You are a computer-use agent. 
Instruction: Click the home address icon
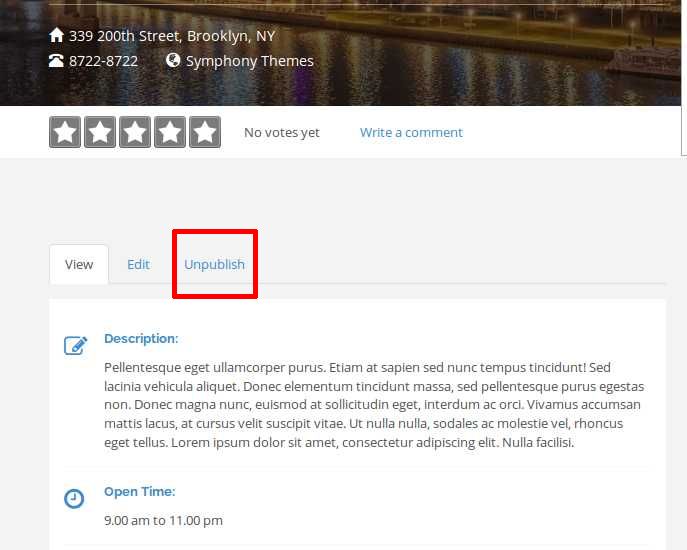tap(57, 36)
